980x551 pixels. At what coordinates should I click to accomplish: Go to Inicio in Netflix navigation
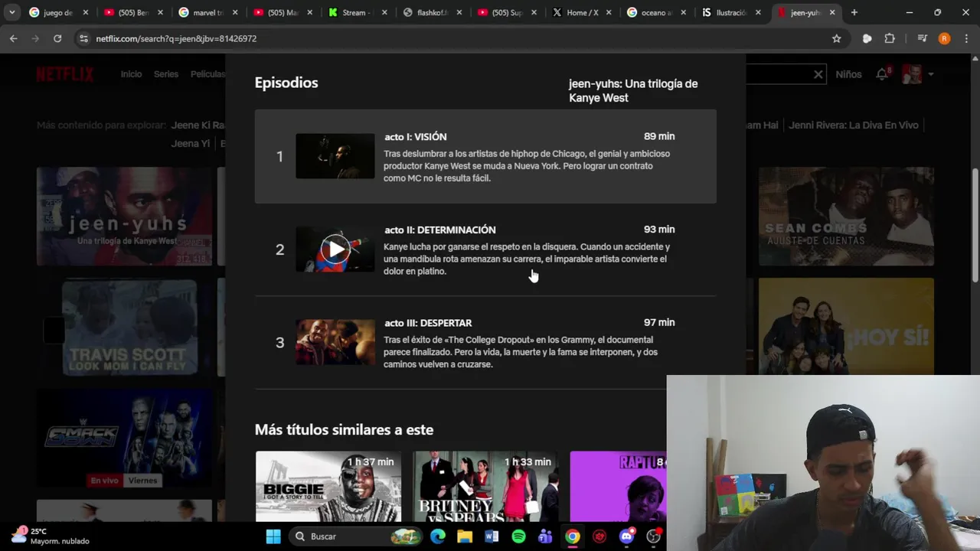click(x=131, y=74)
